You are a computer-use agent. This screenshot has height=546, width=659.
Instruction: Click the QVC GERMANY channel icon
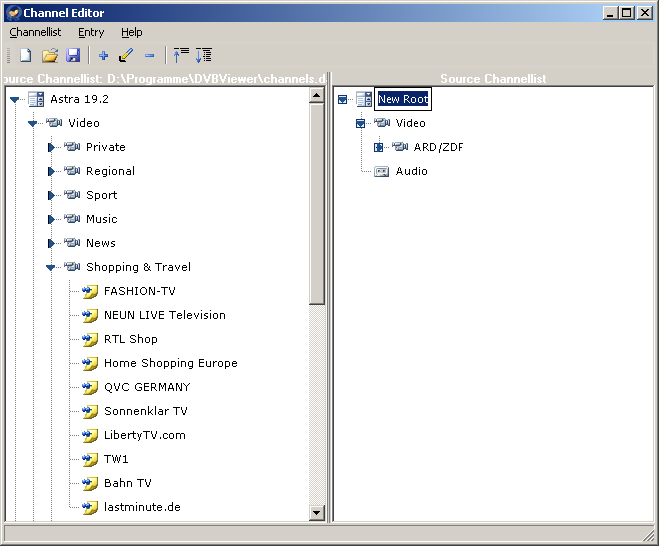point(90,387)
